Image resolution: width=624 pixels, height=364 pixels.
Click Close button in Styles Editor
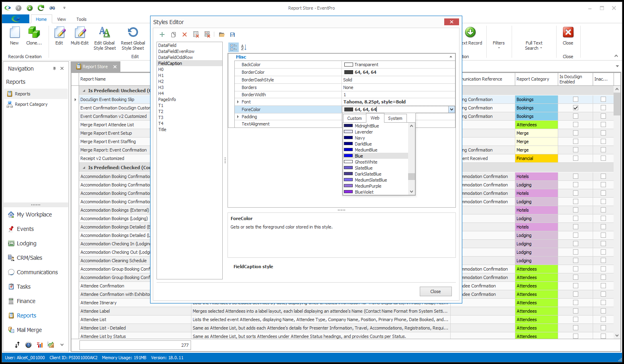pos(435,291)
